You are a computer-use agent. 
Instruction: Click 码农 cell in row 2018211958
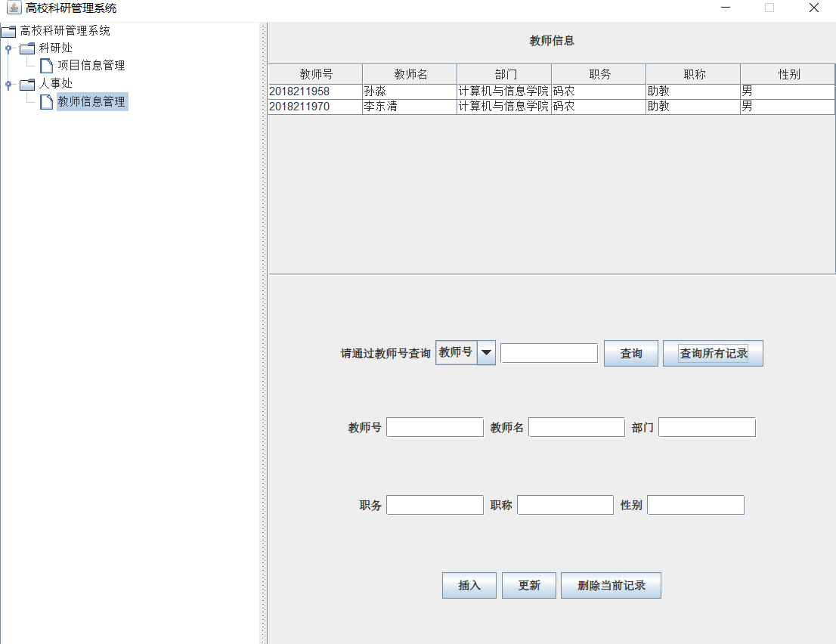[x=599, y=91]
